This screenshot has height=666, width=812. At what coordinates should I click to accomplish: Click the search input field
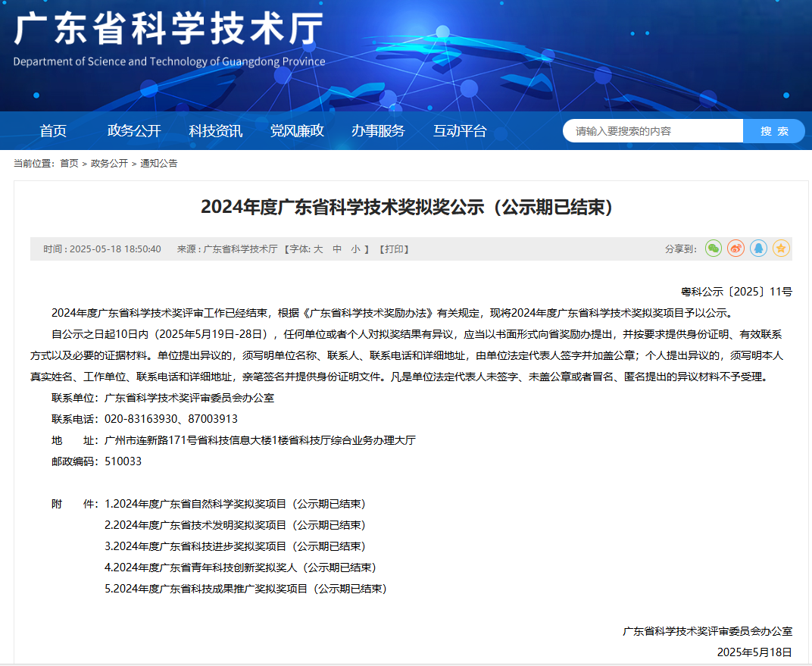(652, 131)
